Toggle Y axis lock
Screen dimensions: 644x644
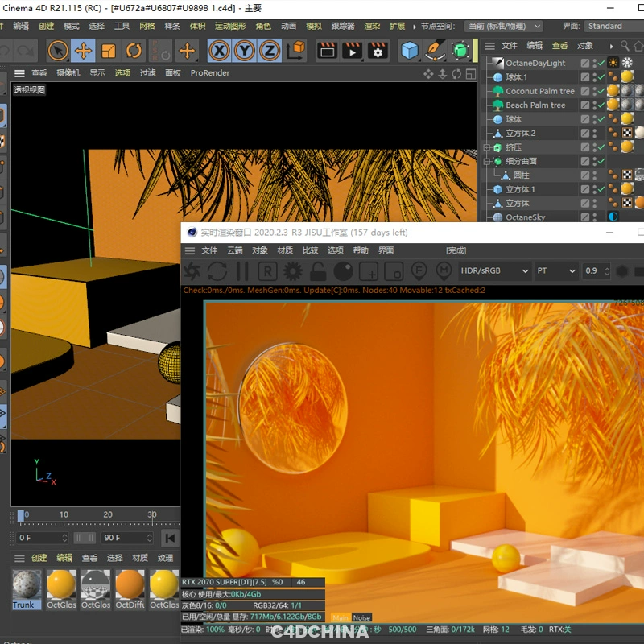245,51
